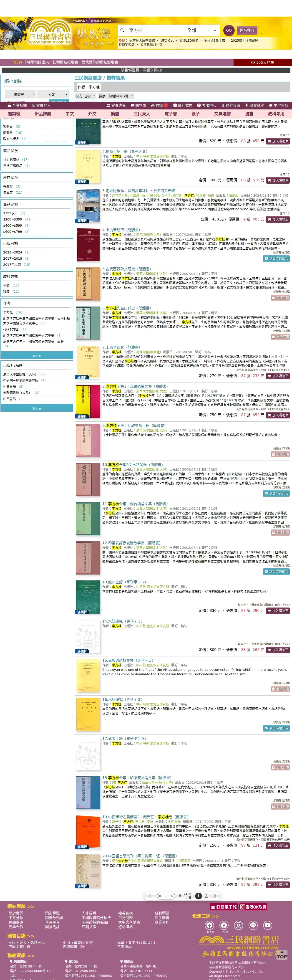Open the 模式：預設 display mode dropdown

click(85, 96)
